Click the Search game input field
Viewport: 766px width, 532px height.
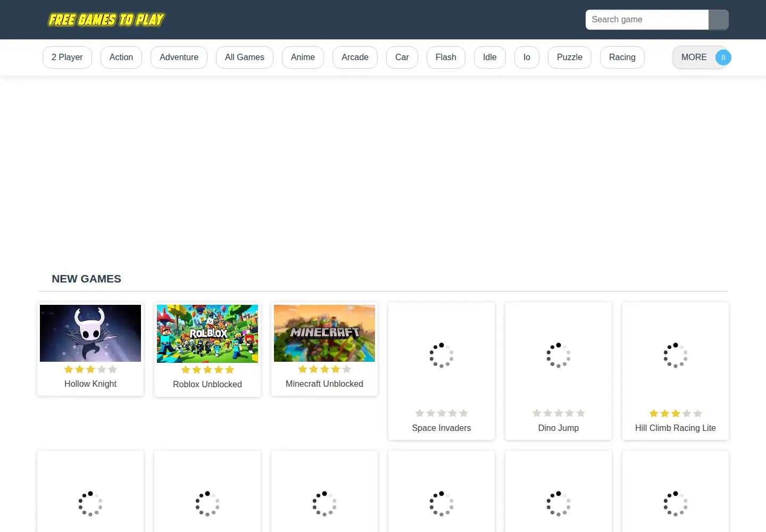647,20
